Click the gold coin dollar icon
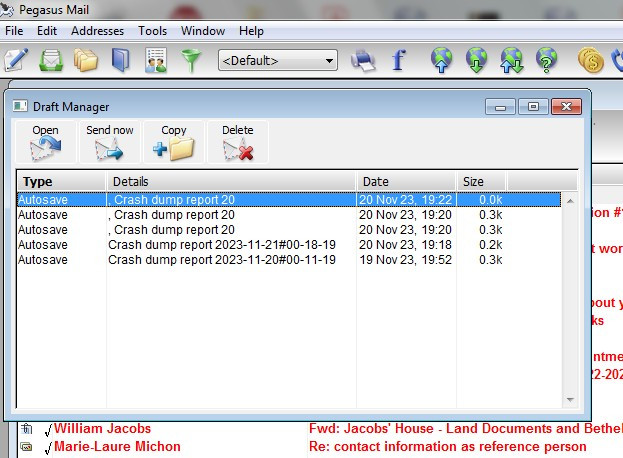Image resolution: width=623 pixels, height=458 pixels. 590,60
